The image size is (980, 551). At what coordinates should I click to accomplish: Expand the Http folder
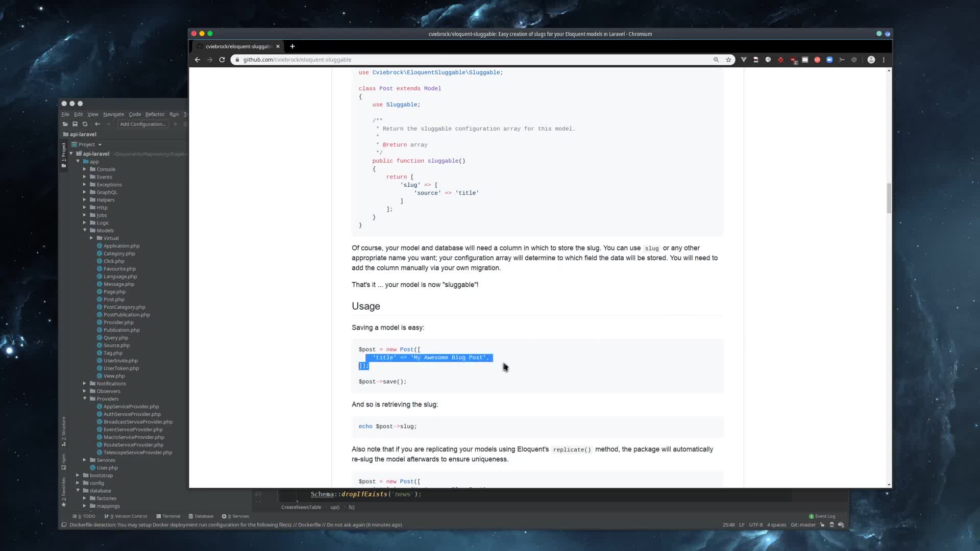[x=85, y=207]
